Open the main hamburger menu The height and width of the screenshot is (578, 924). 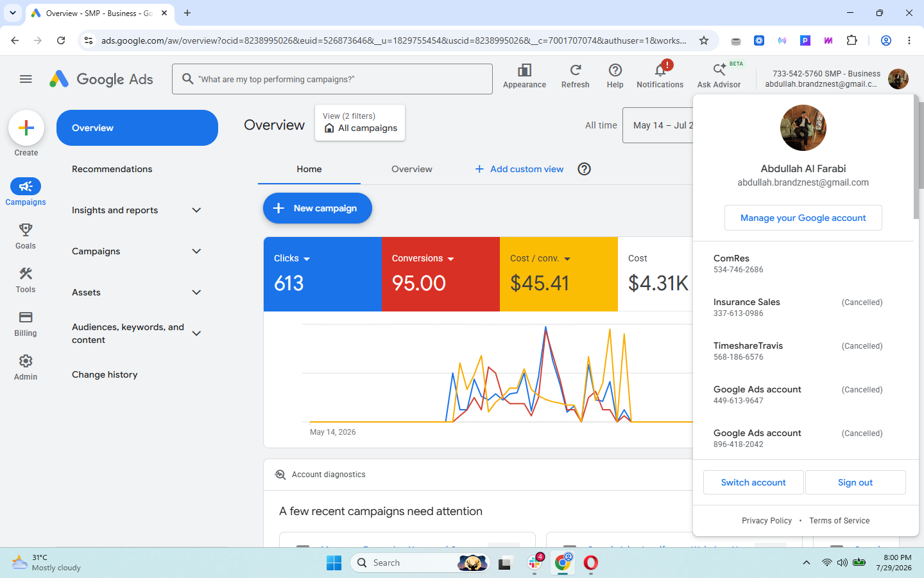coord(26,79)
